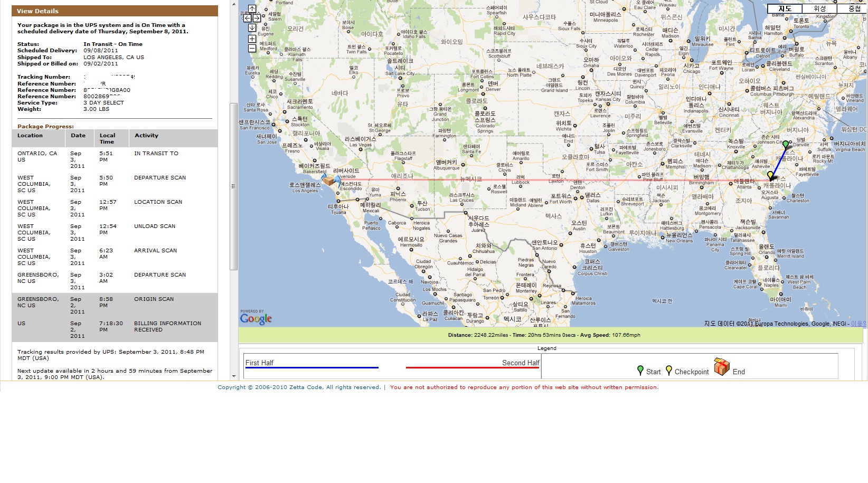Click the yellow Checkpoint pin in the legend
This screenshot has height=483, width=868.
[669, 370]
